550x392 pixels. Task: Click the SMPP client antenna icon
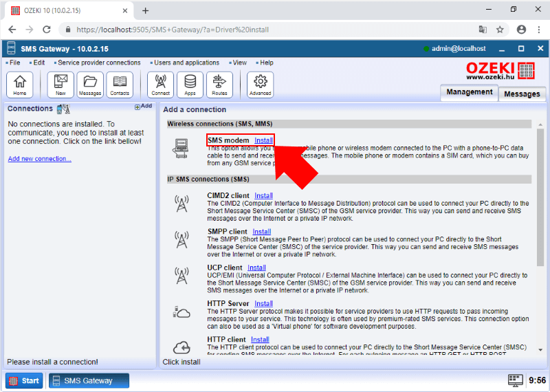point(181,240)
